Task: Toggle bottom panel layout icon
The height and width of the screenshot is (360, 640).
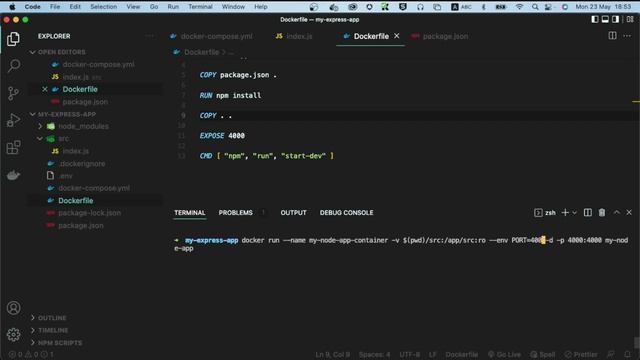Action: click(605, 19)
